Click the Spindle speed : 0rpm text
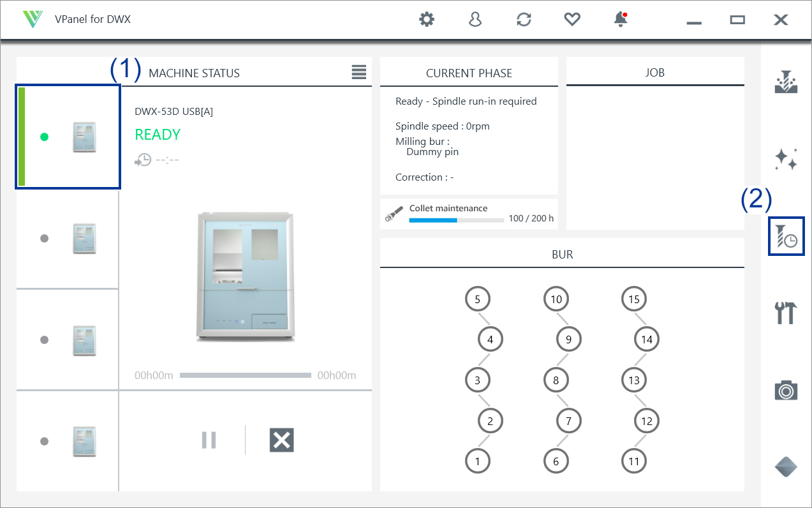The width and height of the screenshot is (812, 508). pos(443,126)
